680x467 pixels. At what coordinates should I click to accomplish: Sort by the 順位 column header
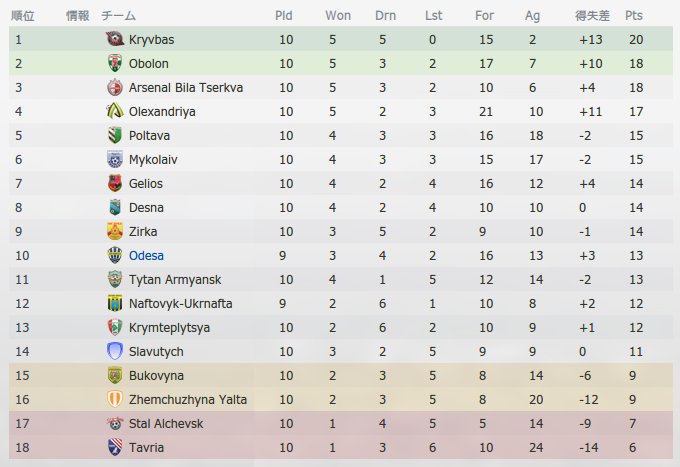pyautogui.click(x=22, y=16)
